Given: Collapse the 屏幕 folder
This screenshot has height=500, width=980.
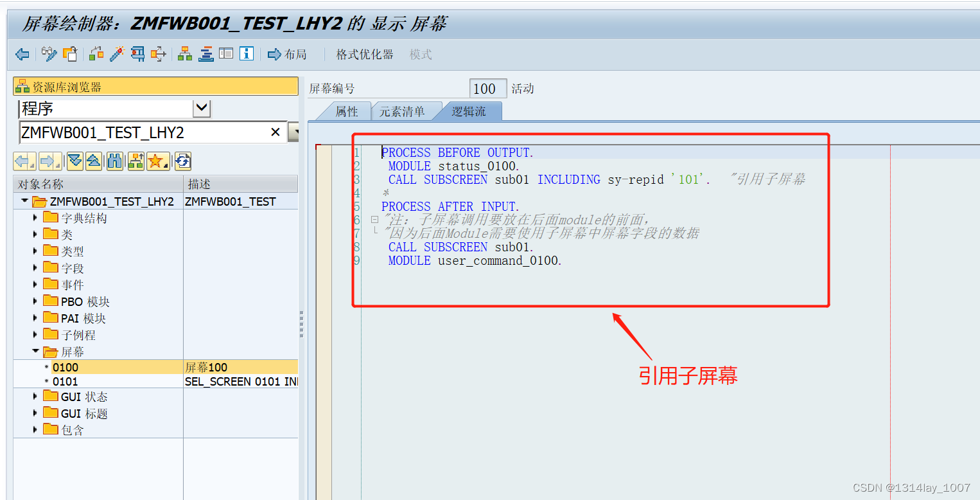Looking at the screenshot, I should 36,352.
